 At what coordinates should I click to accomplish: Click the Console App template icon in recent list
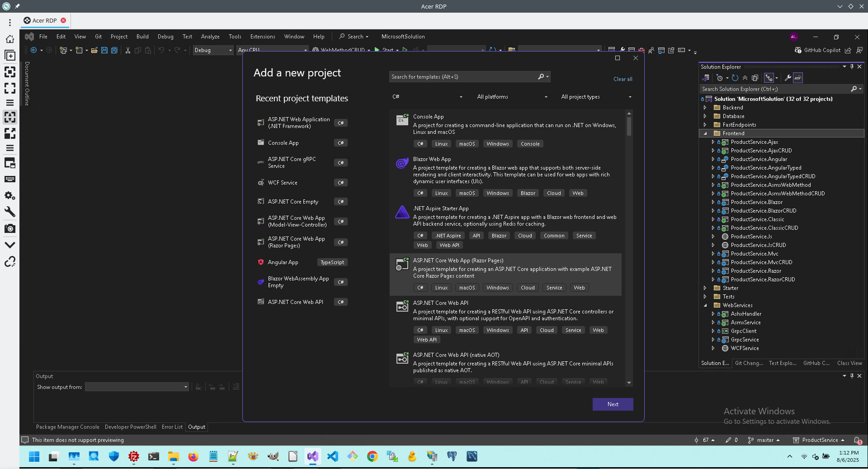point(261,142)
